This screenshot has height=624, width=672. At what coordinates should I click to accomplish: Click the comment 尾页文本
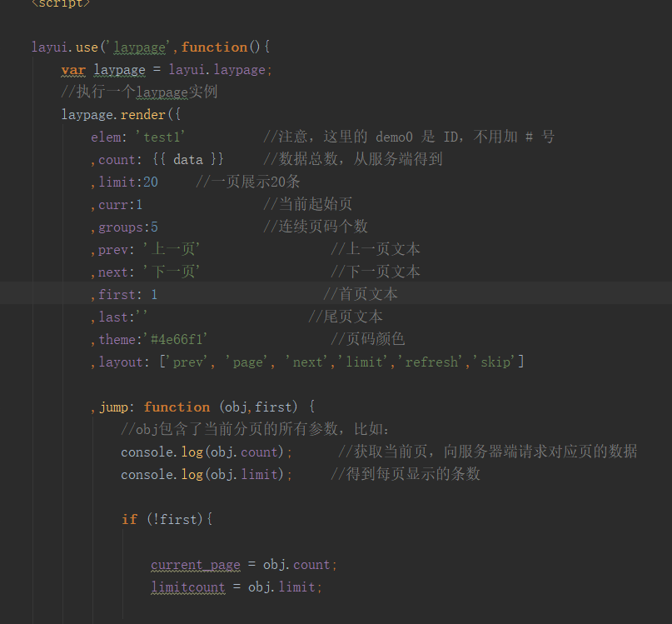346,317
